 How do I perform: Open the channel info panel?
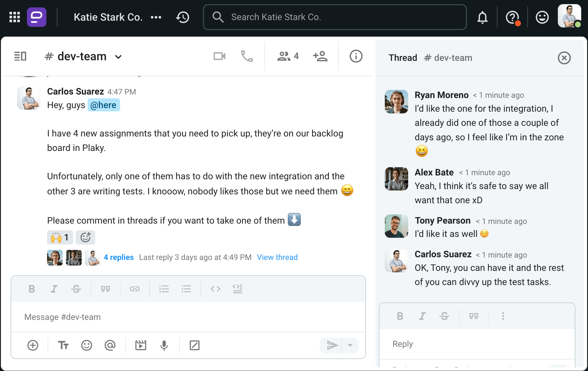[x=356, y=56]
